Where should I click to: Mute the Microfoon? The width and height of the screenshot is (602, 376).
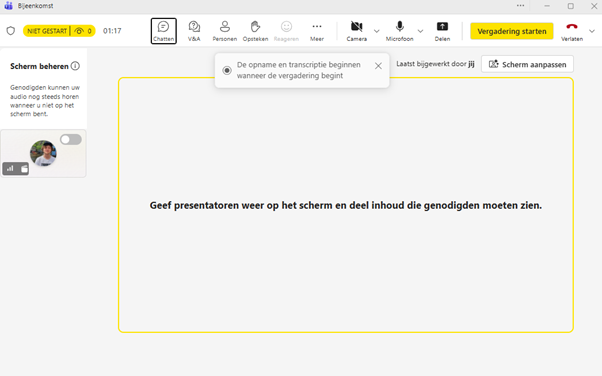399,31
